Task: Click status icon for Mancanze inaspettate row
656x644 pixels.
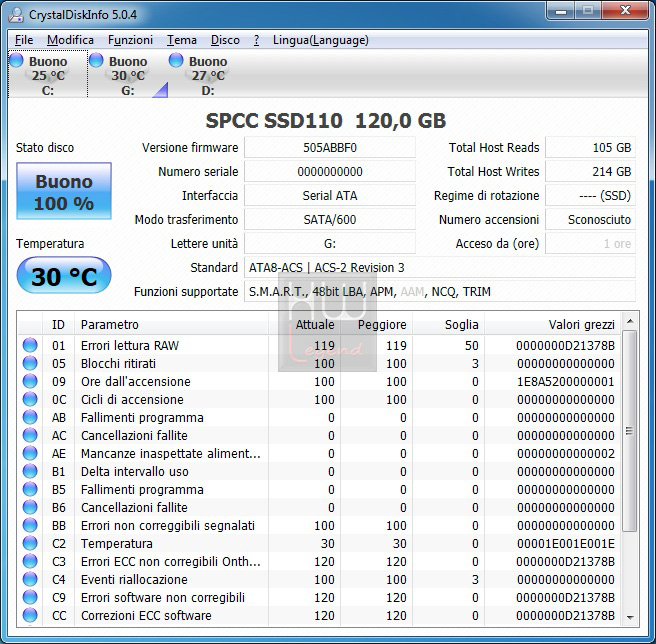Action: [30, 453]
